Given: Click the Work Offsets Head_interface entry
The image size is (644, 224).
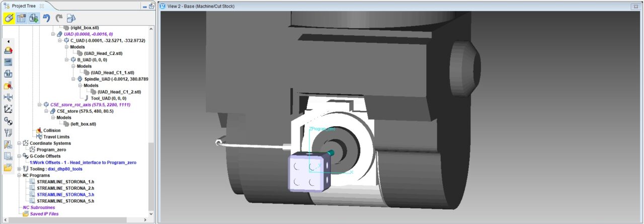Looking at the screenshot, I should [83, 163].
